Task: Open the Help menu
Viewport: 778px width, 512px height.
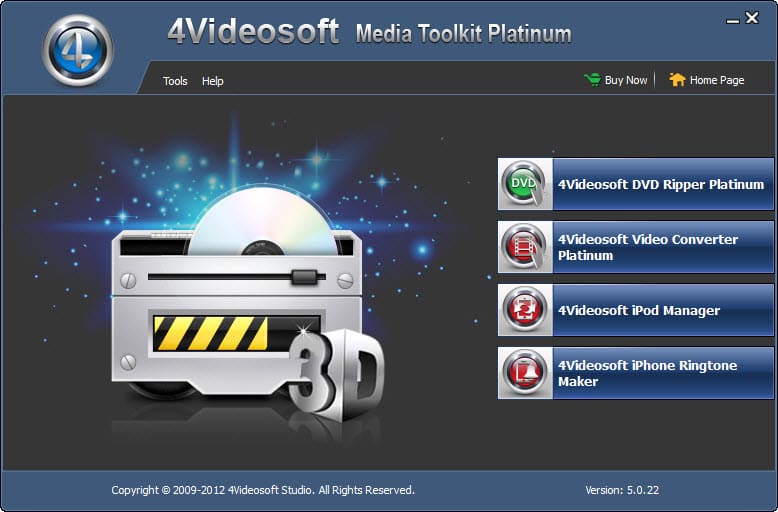Action: pos(212,81)
